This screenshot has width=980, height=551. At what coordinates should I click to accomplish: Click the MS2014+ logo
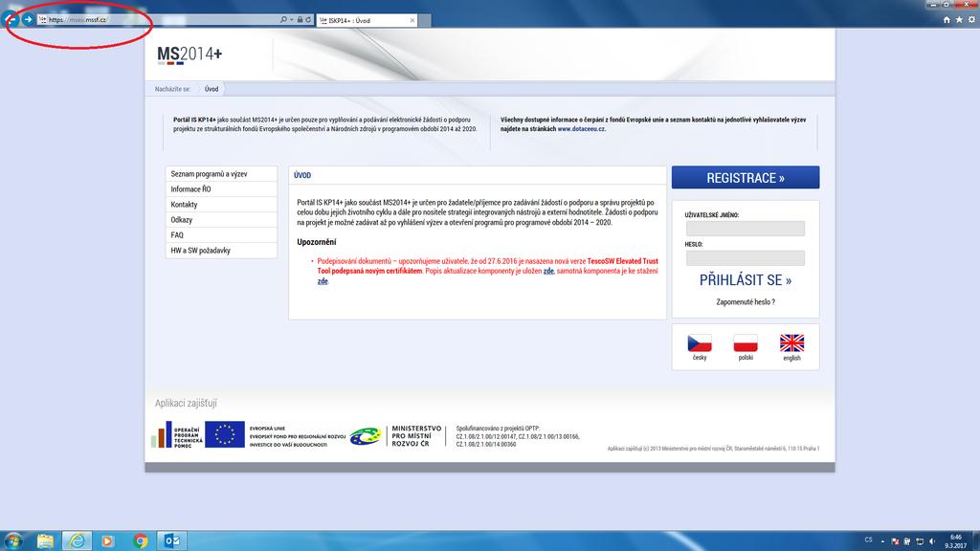189,55
